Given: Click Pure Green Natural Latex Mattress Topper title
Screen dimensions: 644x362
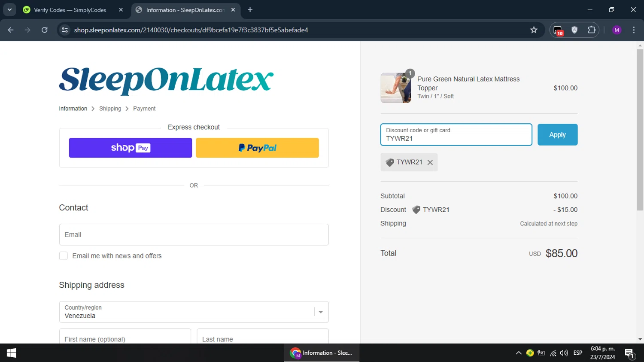Looking at the screenshot, I should tap(468, 83).
